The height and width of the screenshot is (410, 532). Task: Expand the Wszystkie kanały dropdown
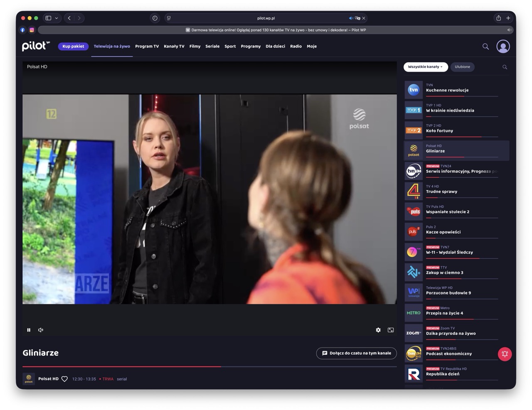425,67
